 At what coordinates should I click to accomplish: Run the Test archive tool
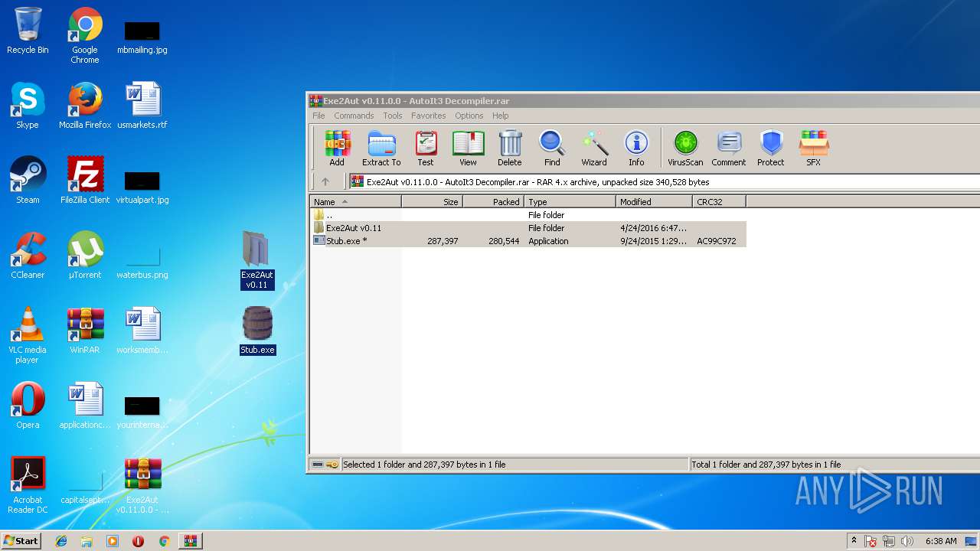(426, 148)
